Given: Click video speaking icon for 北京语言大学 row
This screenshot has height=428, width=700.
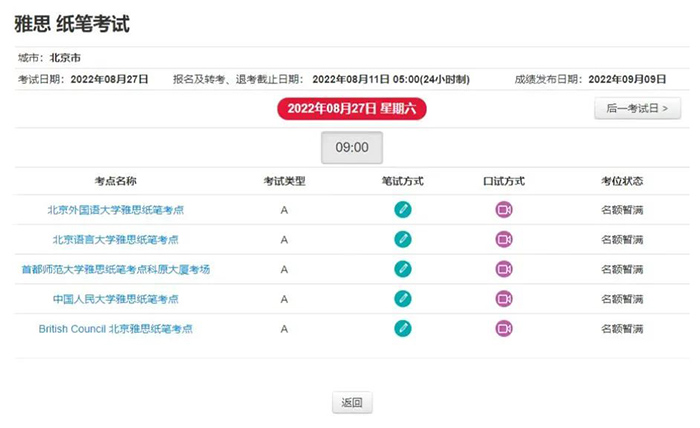Looking at the screenshot, I should [504, 240].
